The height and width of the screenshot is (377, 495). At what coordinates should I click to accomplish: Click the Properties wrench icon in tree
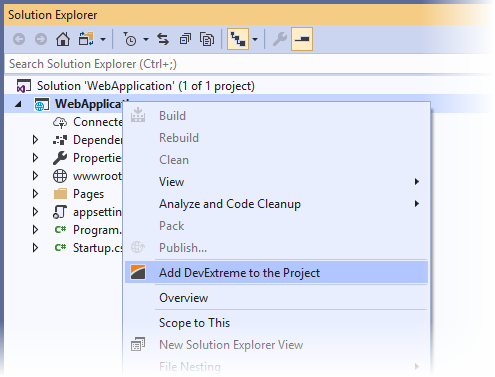tap(60, 158)
